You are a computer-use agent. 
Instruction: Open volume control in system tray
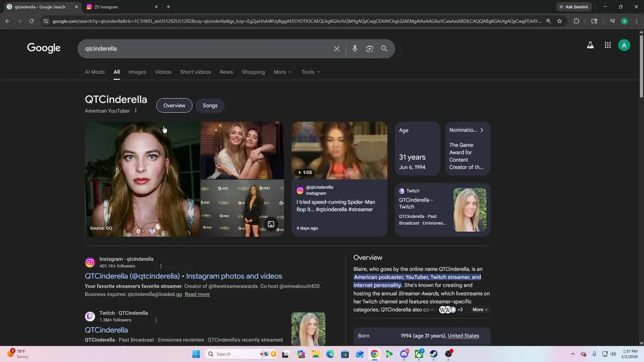tap(613, 354)
